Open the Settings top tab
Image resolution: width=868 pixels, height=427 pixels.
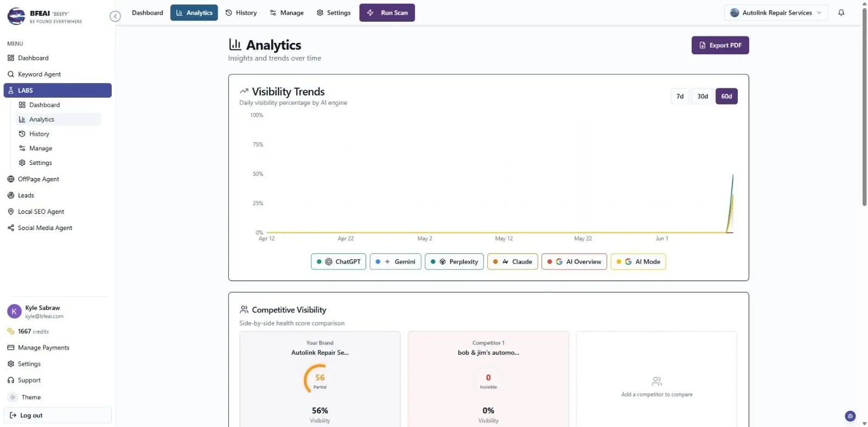pos(334,12)
